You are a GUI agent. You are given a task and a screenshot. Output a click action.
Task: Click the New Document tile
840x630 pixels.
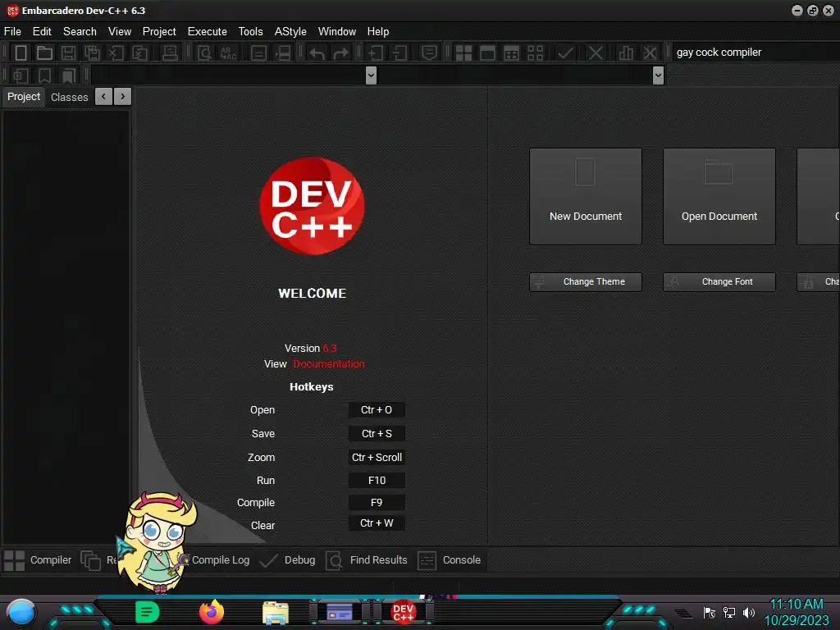click(586, 197)
